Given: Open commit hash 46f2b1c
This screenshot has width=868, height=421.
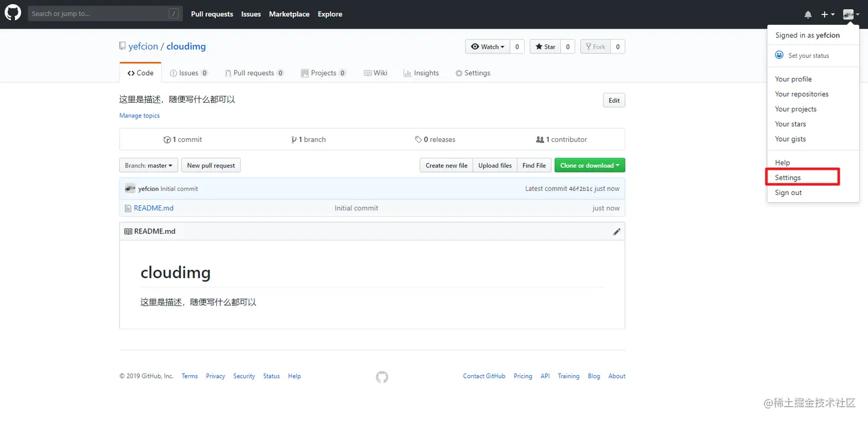Looking at the screenshot, I should pos(580,189).
